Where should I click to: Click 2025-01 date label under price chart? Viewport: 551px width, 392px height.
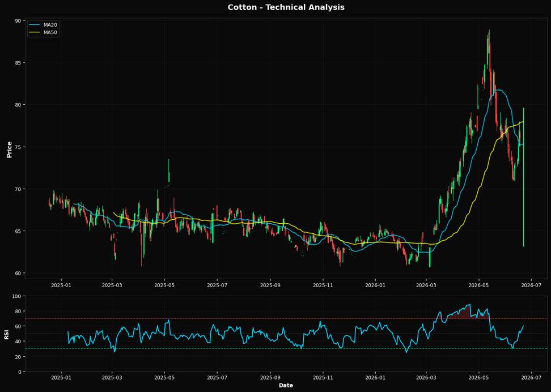(x=61, y=286)
